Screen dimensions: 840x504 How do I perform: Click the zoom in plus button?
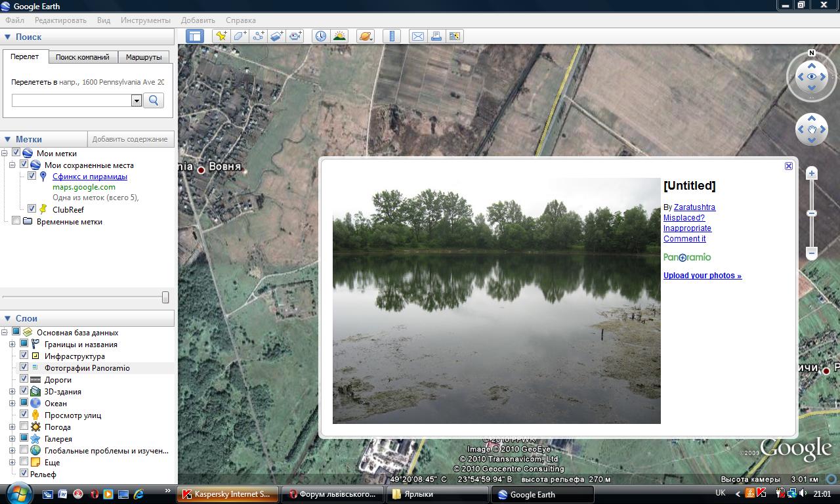pyautogui.click(x=812, y=173)
